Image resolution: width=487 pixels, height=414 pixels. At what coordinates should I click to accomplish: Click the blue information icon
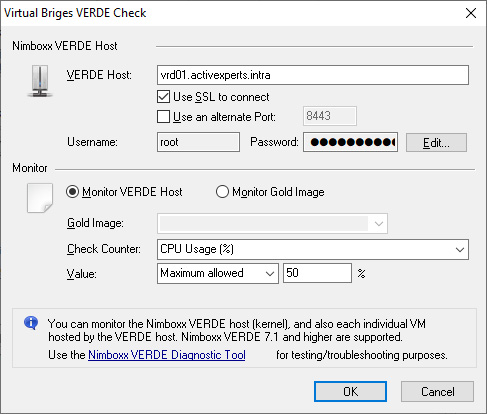(31, 323)
